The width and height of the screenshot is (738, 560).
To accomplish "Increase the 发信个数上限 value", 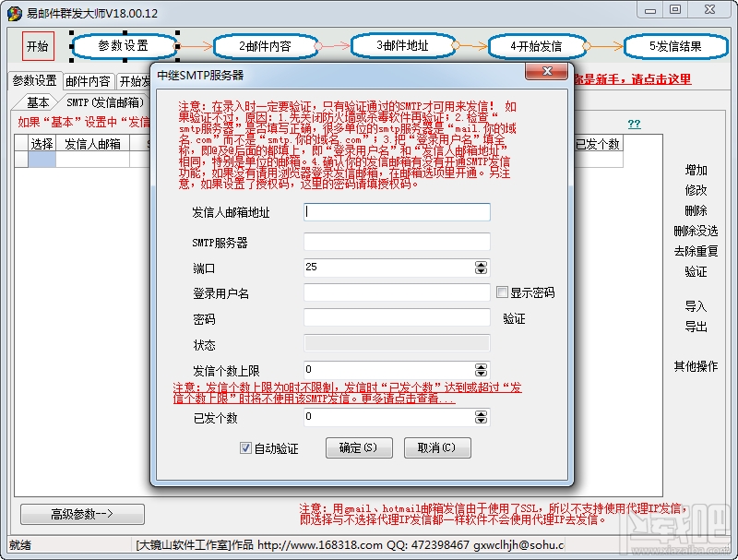I will [x=481, y=366].
